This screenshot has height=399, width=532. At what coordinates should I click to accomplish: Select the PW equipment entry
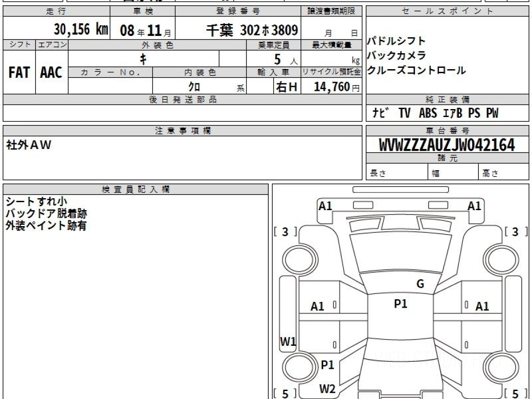(493, 113)
